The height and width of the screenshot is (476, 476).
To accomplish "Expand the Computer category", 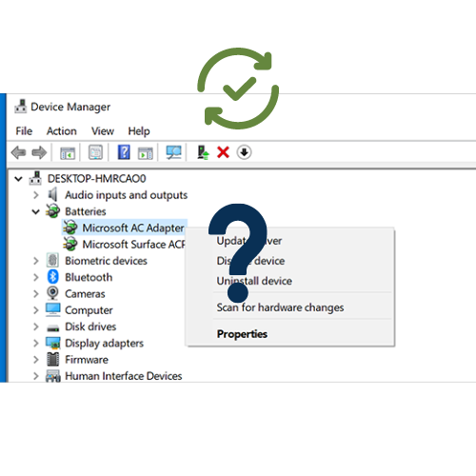I will tap(36, 310).
